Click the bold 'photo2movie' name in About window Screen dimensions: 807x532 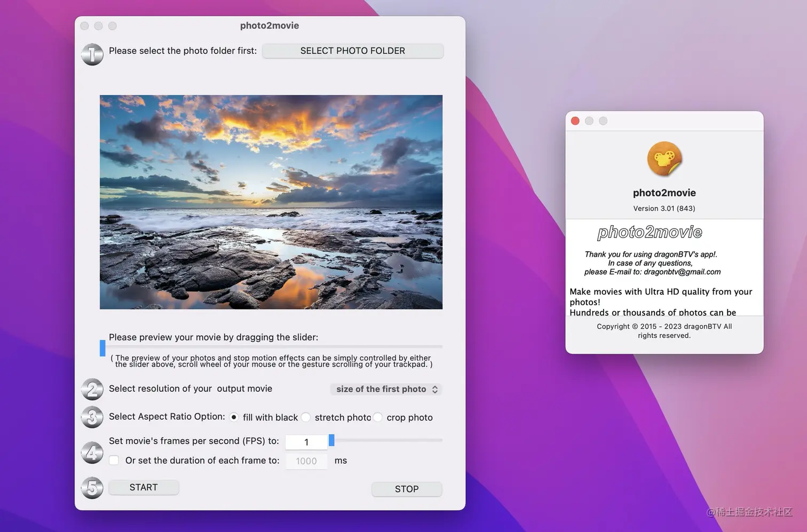point(664,193)
